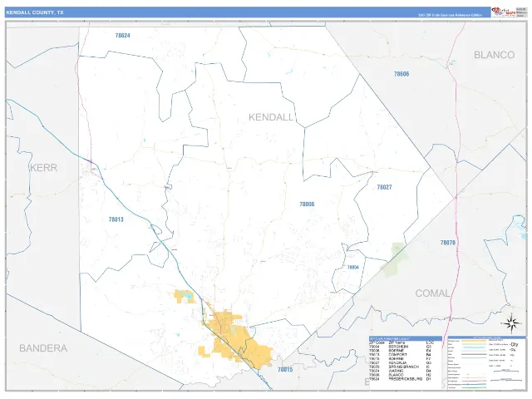The image size is (532, 399).
Task: Click the compass rose icon
Action: point(512,323)
